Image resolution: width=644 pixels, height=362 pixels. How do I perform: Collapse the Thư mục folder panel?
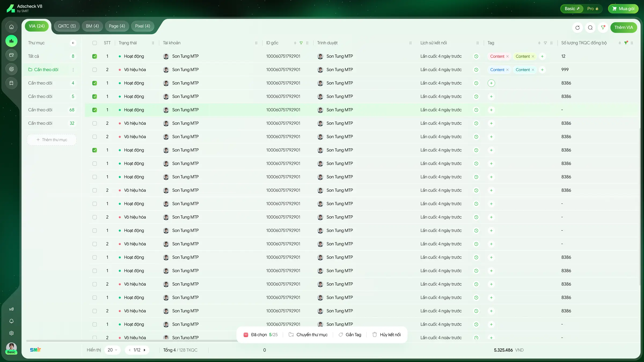point(73,43)
